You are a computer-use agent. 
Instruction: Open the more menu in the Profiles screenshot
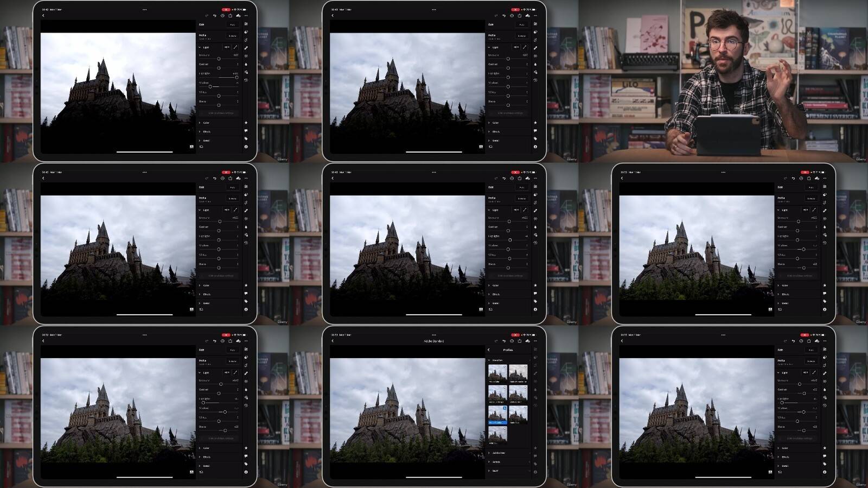[535, 341]
